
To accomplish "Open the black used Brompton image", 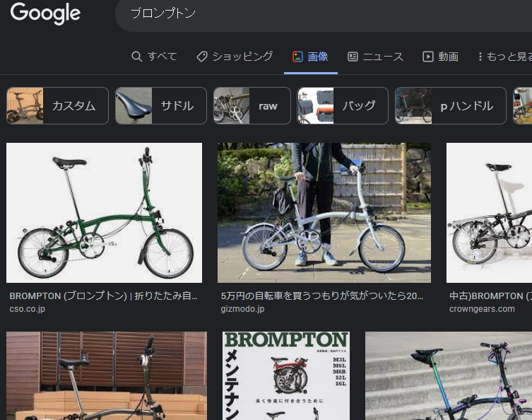I will click(x=489, y=213).
